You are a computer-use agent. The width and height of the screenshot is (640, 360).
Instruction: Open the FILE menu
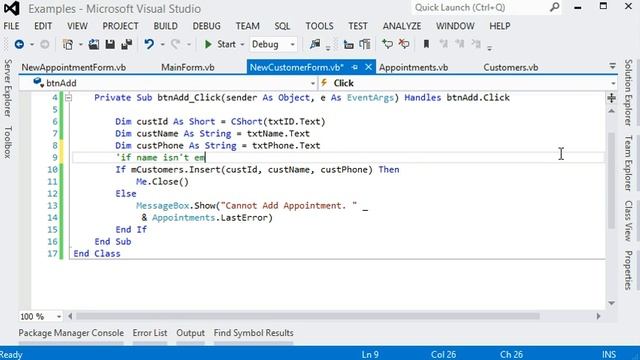11,26
